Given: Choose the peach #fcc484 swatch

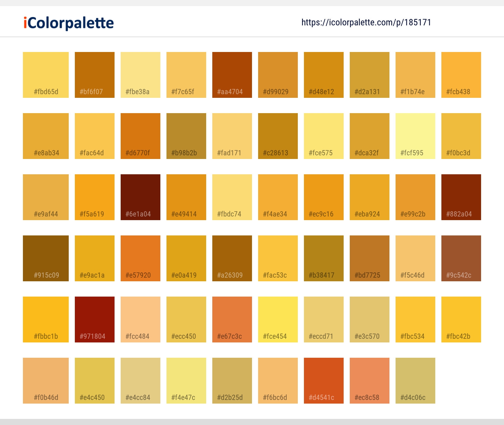Looking at the screenshot, I should (141, 320).
